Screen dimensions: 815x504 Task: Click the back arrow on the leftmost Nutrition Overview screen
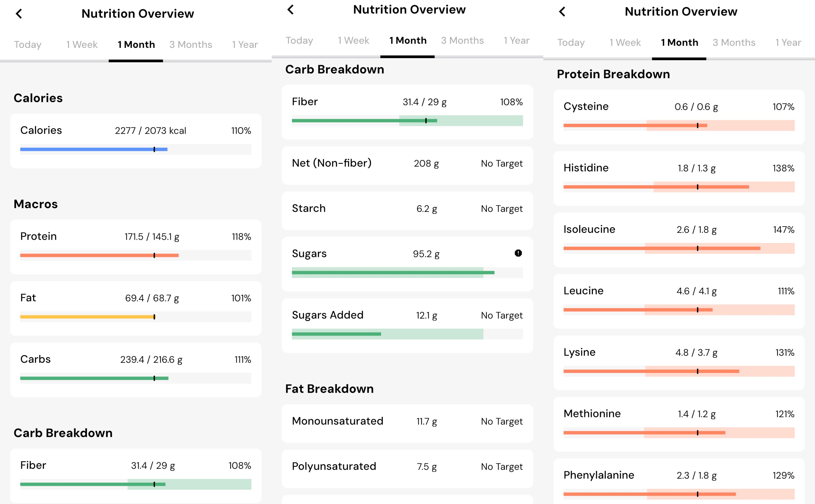pyautogui.click(x=19, y=14)
